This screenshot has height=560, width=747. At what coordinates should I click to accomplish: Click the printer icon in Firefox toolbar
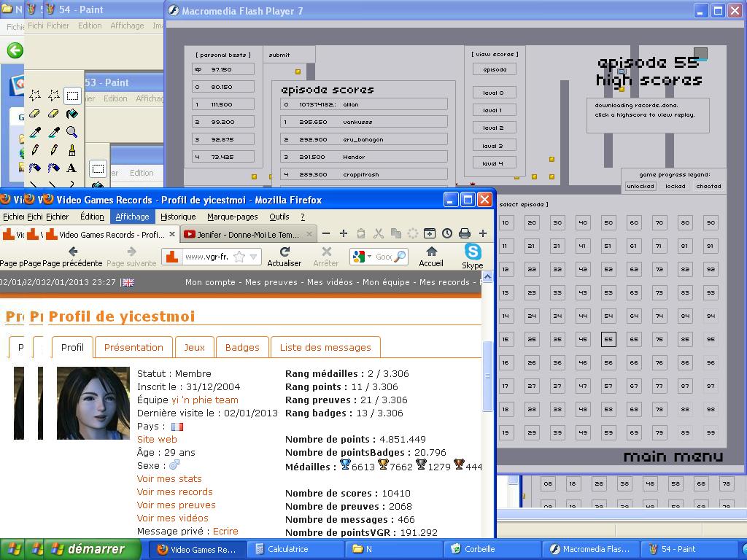tap(464, 234)
